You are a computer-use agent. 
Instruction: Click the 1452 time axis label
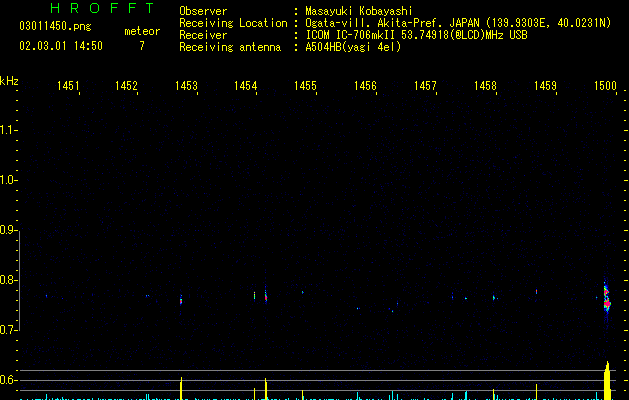pos(126,86)
